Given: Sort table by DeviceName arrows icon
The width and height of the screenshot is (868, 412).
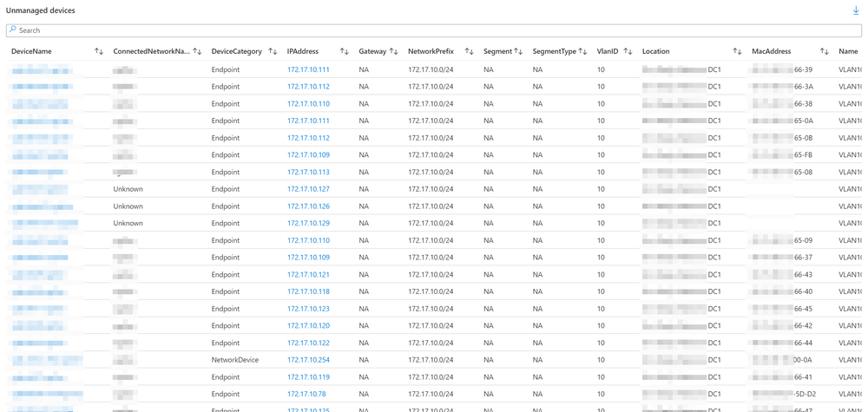Looking at the screenshot, I should pos(99,51).
